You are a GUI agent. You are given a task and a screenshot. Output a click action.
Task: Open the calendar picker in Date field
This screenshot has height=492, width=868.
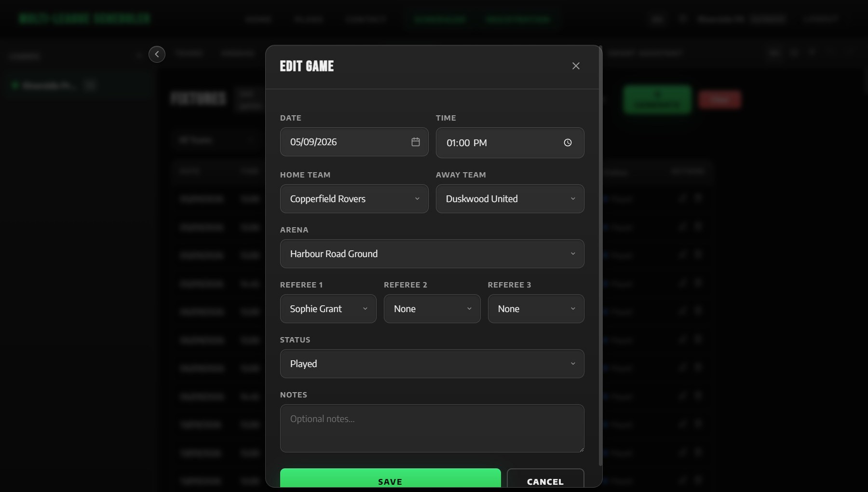pyautogui.click(x=416, y=142)
